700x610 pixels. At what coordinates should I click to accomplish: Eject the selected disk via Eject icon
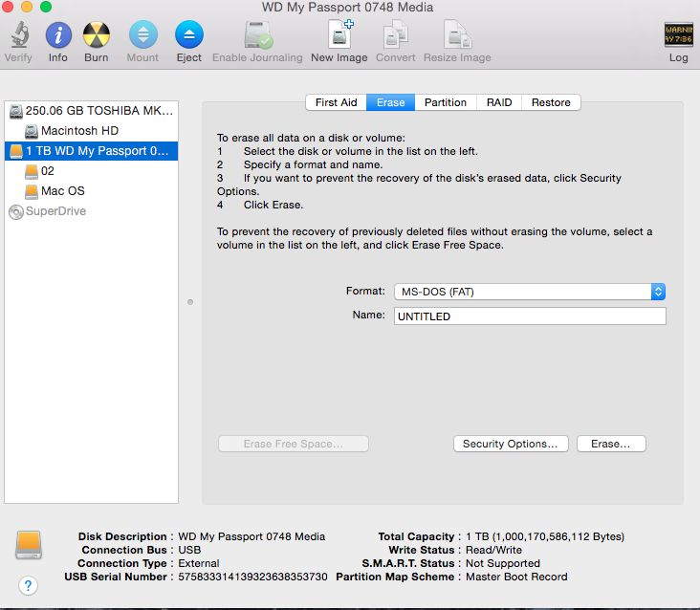coord(189,34)
